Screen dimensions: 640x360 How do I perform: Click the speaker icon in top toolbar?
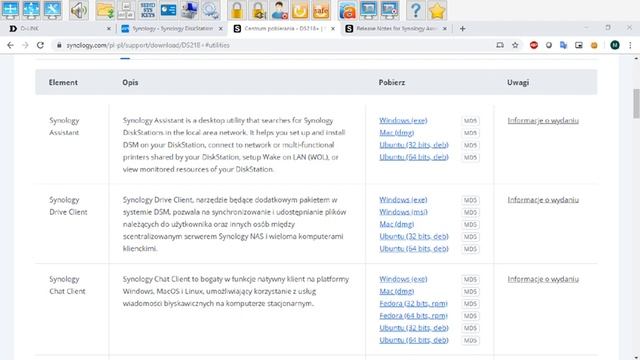78,10
